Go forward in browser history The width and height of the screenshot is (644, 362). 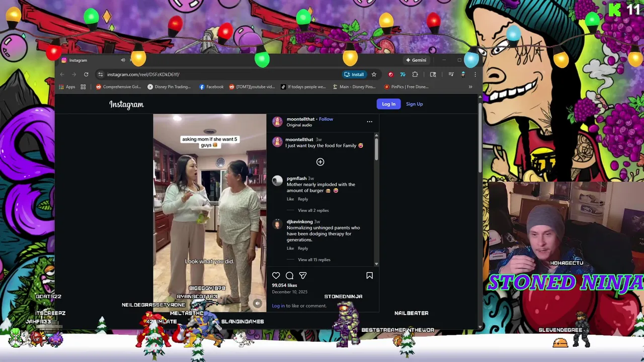click(x=74, y=74)
